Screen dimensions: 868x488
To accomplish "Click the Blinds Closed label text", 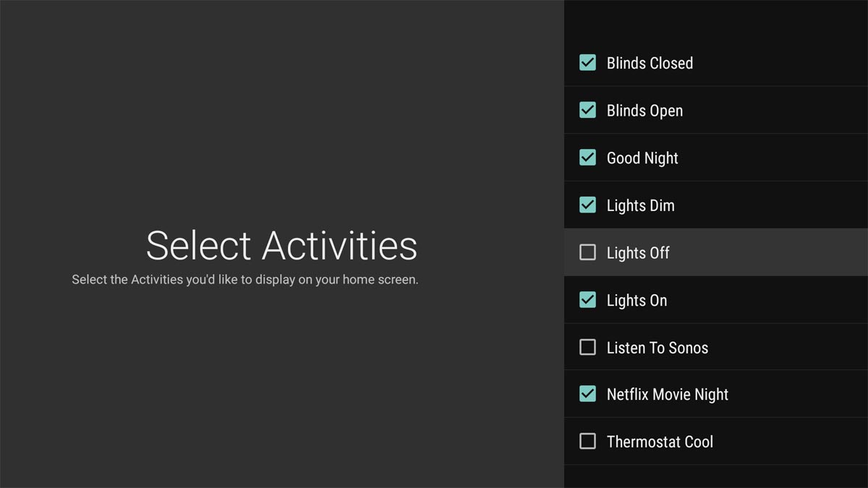I will point(650,64).
